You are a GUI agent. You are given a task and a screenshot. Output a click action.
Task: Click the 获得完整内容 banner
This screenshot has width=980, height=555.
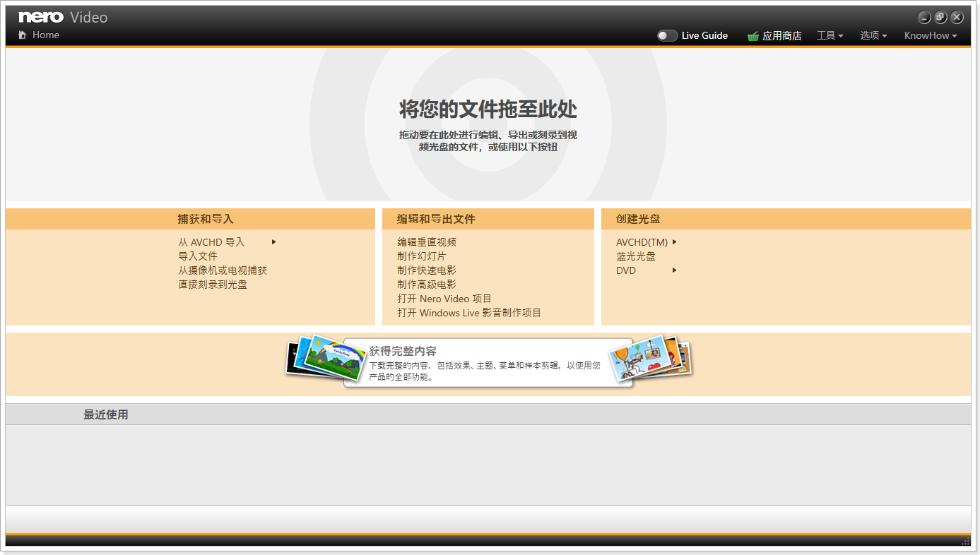point(488,363)
